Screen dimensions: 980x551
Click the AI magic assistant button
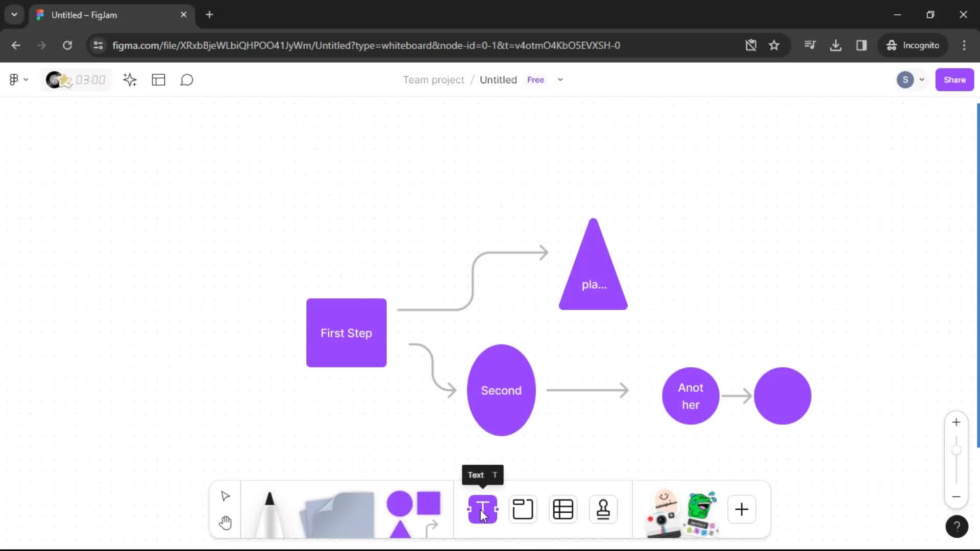[130, 80]
